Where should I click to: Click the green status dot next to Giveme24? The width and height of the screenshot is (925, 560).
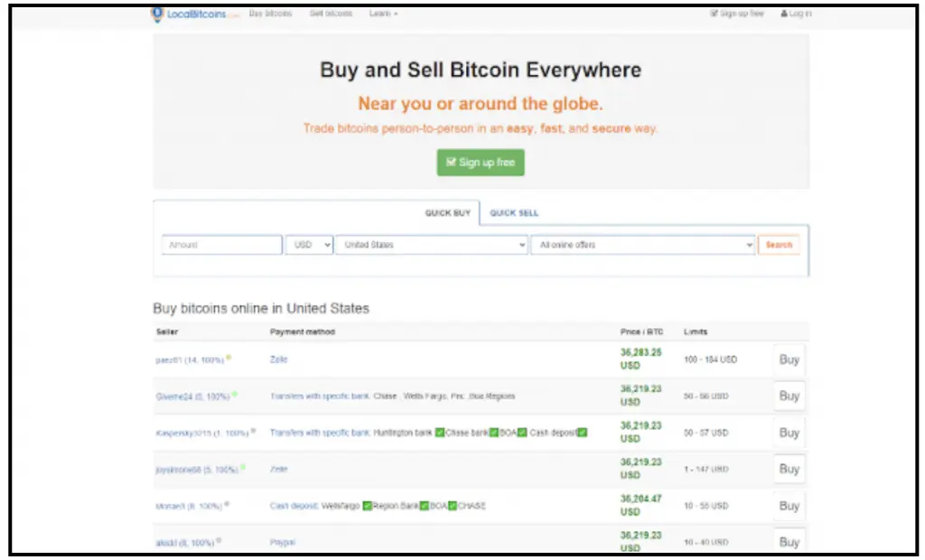coord(234,395)
